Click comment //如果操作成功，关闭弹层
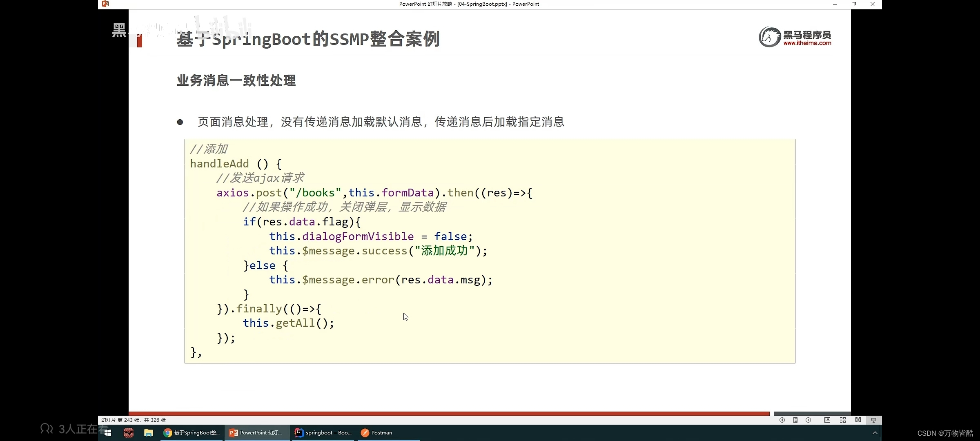 344,207
